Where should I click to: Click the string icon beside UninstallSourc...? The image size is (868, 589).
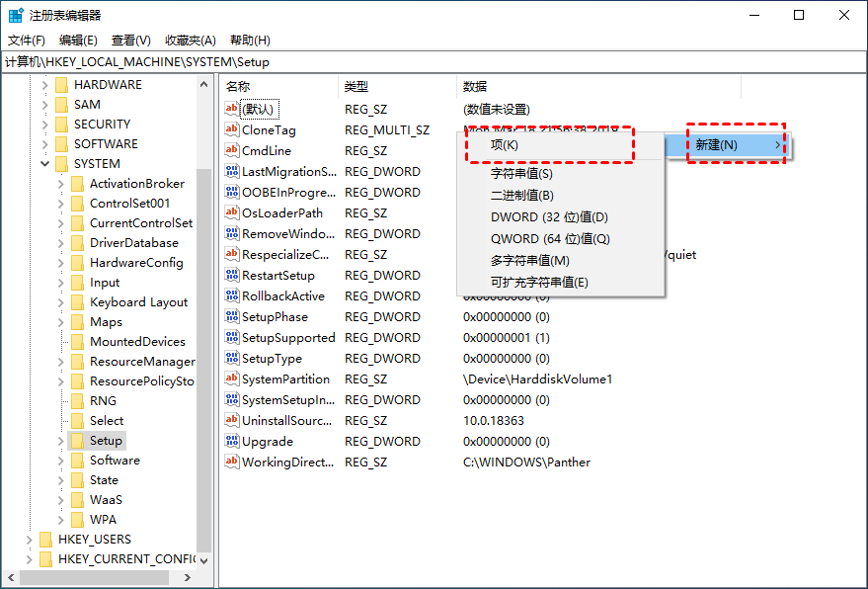click(231, 420)
